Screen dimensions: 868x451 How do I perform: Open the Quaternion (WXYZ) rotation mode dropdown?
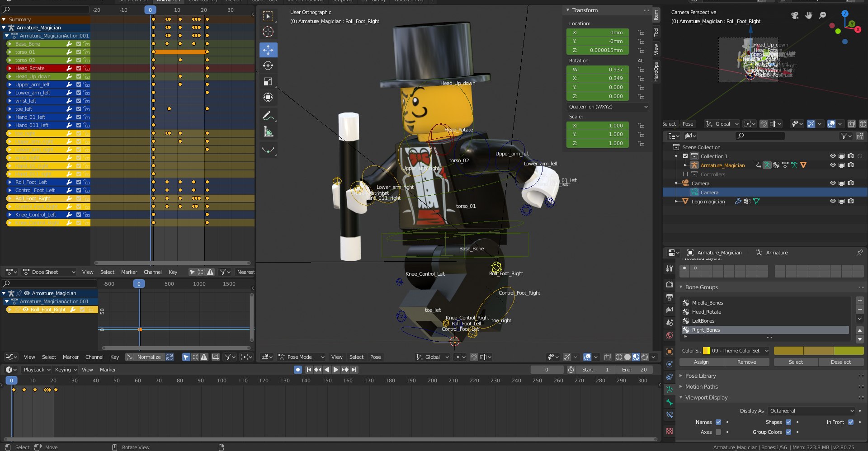(x=608, y=107)
